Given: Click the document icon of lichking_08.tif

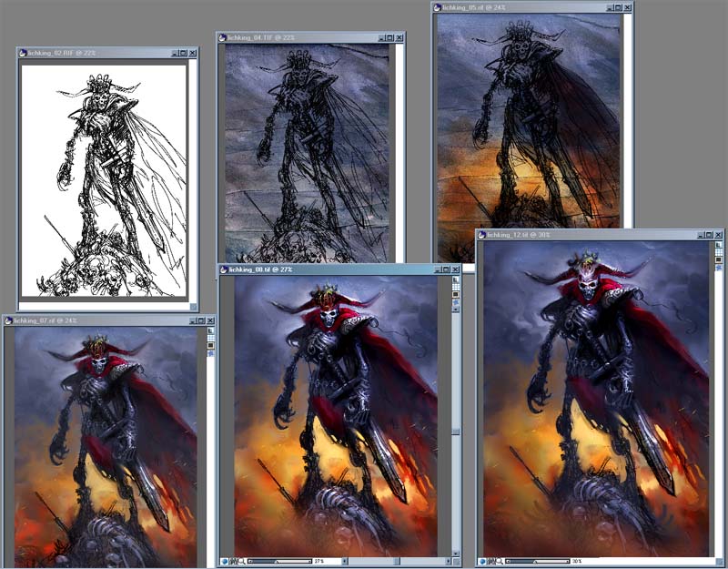Looking at the screenshot, I should pos(224,269).
